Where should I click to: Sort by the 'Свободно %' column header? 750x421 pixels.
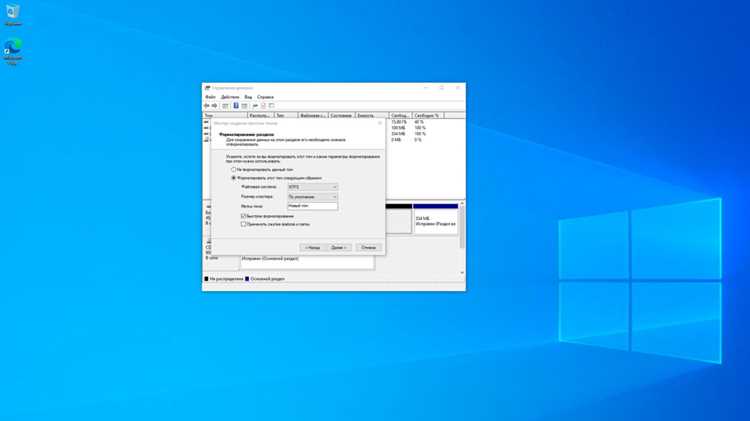(x=428, y=116)
